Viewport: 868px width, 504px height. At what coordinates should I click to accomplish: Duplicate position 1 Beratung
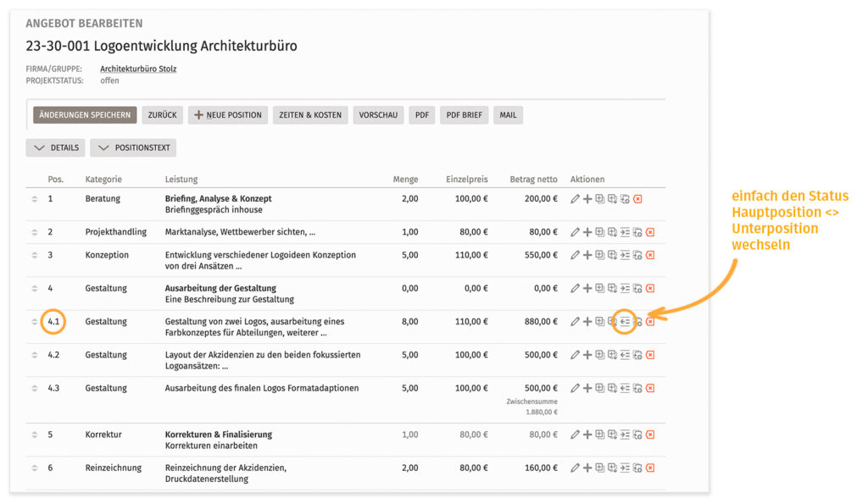pos(600,198)
